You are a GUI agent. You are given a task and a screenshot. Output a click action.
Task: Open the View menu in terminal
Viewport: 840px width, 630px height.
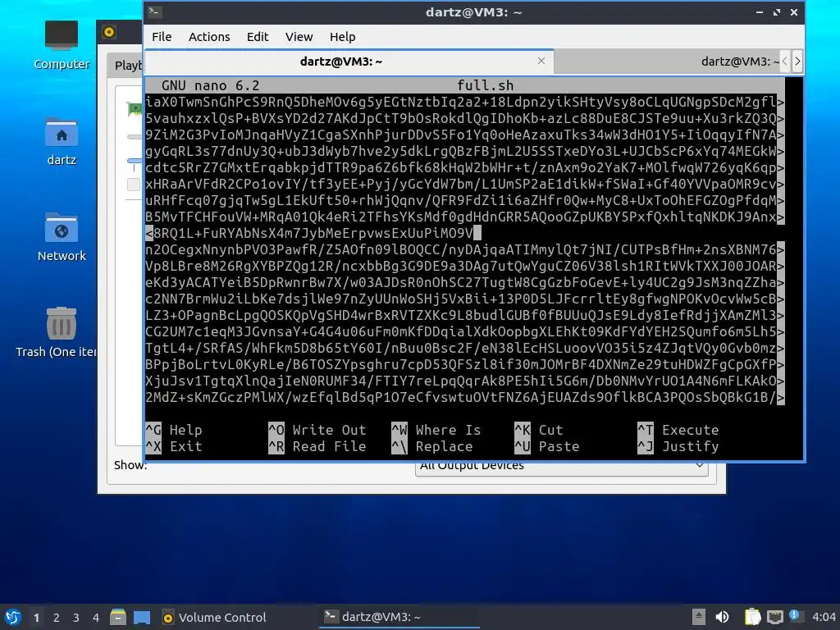pos(299,37)
